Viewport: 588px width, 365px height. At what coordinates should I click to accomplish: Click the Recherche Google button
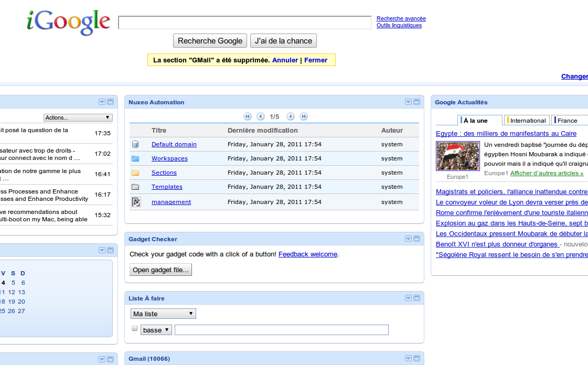coord(210,41)
